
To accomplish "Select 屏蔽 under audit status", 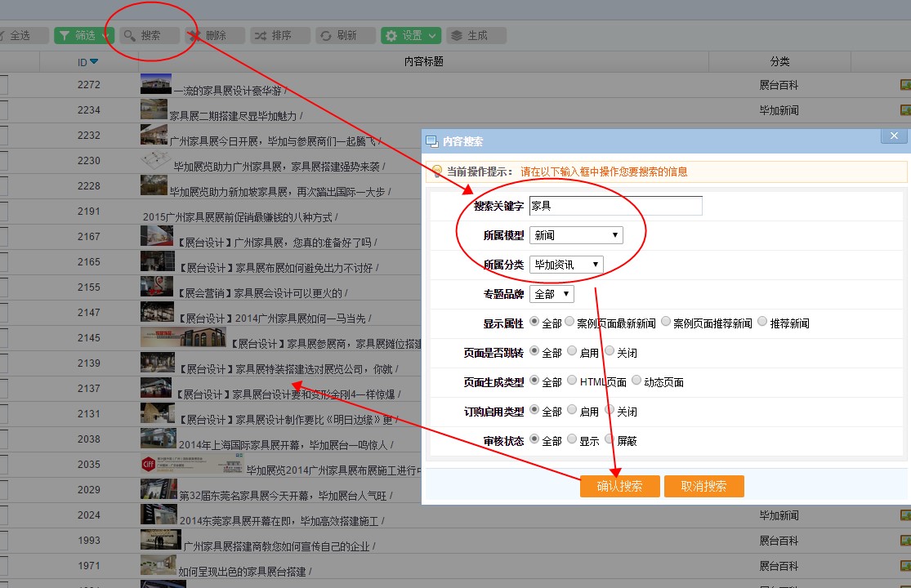I will (x=609, y=439).
